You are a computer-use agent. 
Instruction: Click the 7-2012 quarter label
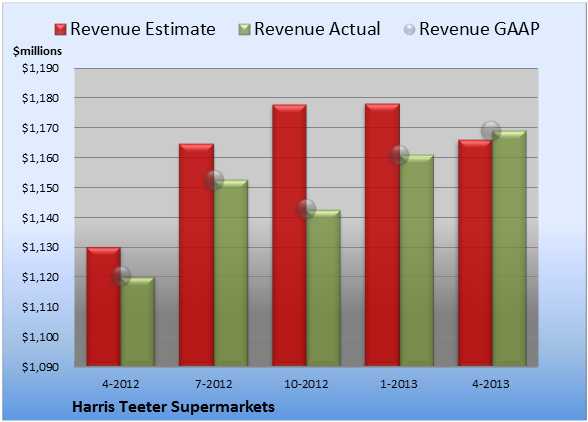213,384
